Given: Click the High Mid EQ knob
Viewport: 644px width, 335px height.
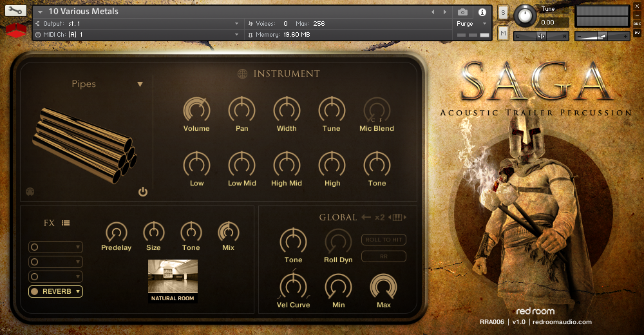Looking at the screenshot, I should tap(287, 165).
